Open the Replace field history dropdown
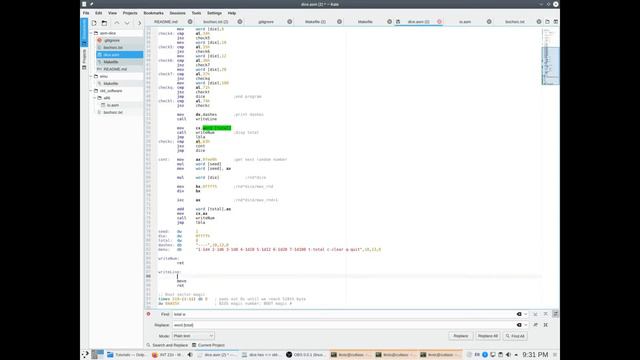The image size is (640, 360). pyautogui.click(x=526, y=325)
